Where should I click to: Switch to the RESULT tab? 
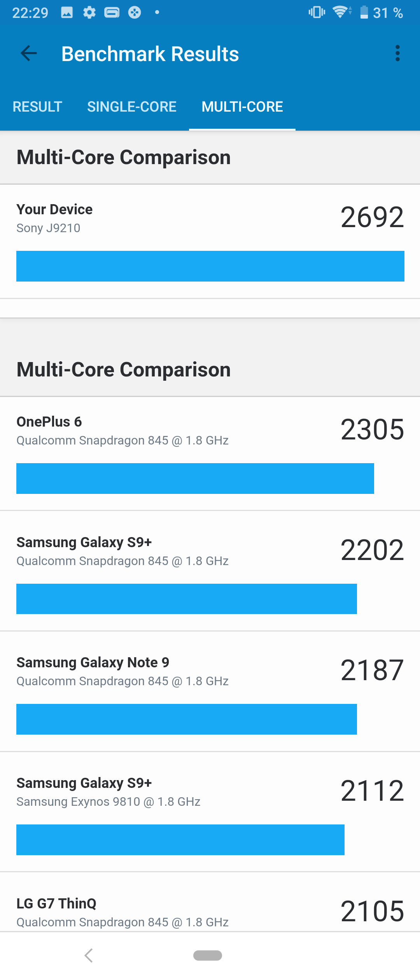point(37,107)
